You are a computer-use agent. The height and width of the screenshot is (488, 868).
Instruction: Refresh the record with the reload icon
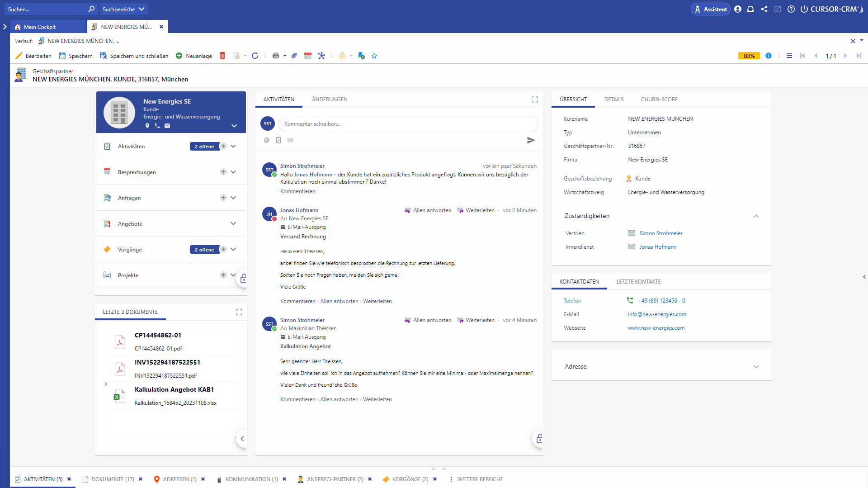(x=255, y=56)
